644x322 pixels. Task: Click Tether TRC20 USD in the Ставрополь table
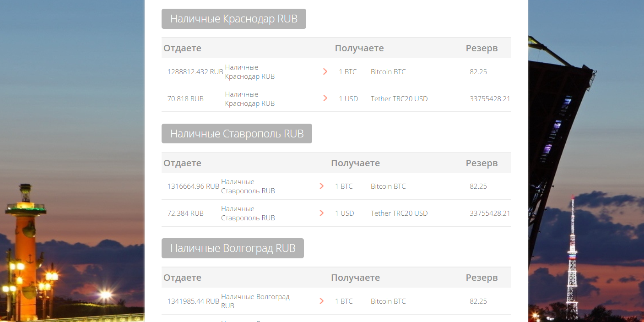[399, 213]
